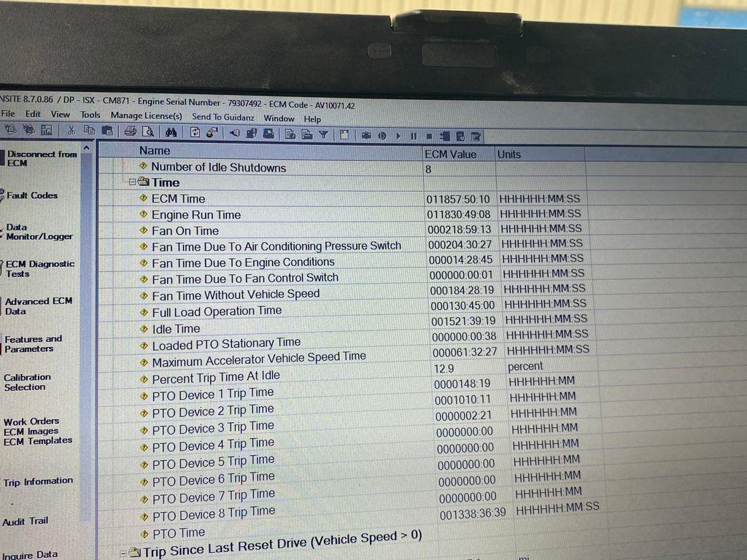
Task: Click the Idle Time value 001521:39:19
Action: [463, 321]
